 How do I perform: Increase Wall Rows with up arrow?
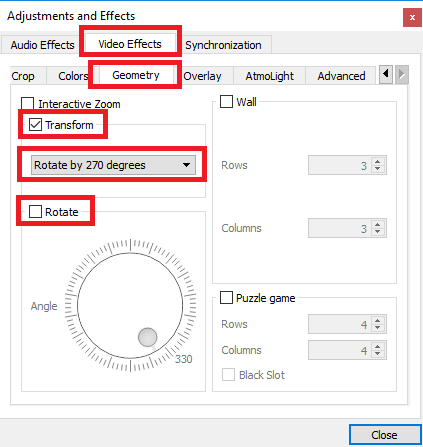click(378, 162)
